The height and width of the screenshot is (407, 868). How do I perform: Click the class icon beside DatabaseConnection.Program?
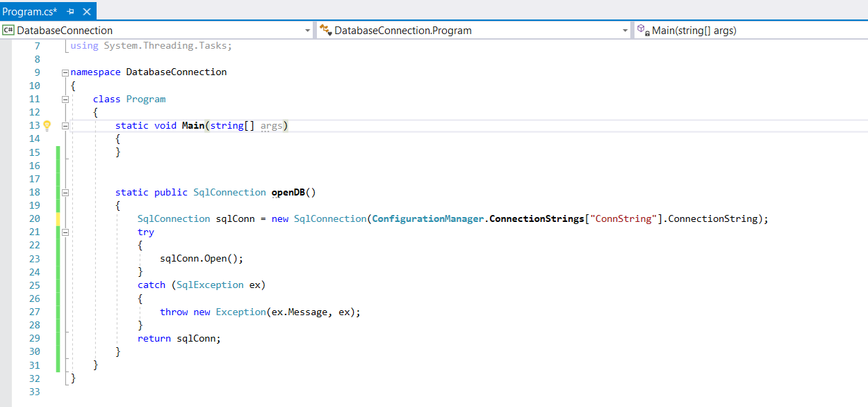(x=325, y=31)
